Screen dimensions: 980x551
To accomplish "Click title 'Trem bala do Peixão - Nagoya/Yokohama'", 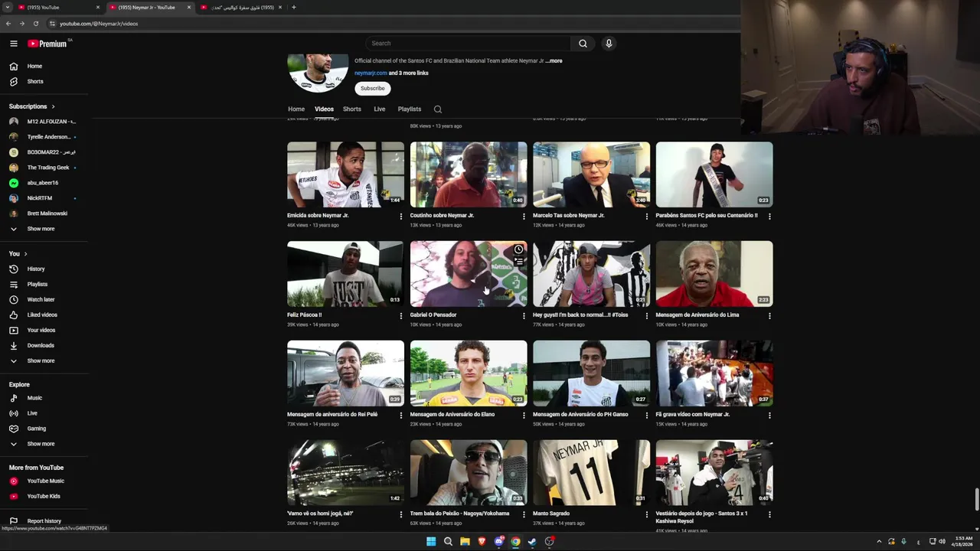I will point(459,514).
